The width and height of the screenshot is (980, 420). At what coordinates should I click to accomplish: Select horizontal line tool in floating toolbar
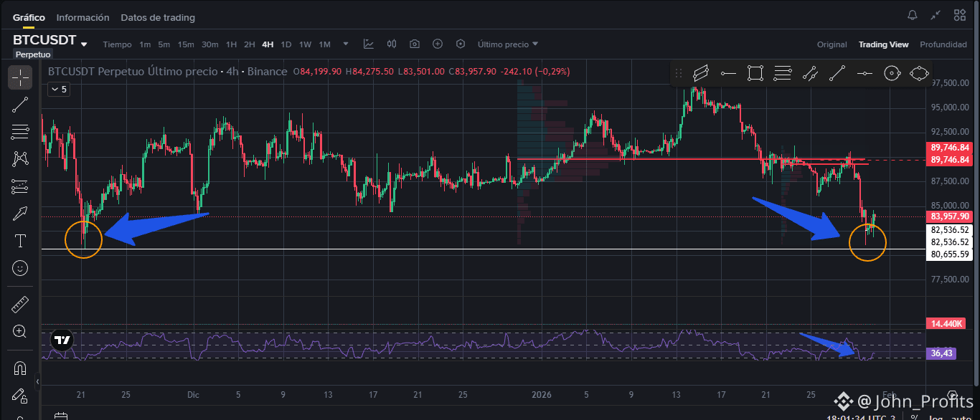tap(864, 72)
